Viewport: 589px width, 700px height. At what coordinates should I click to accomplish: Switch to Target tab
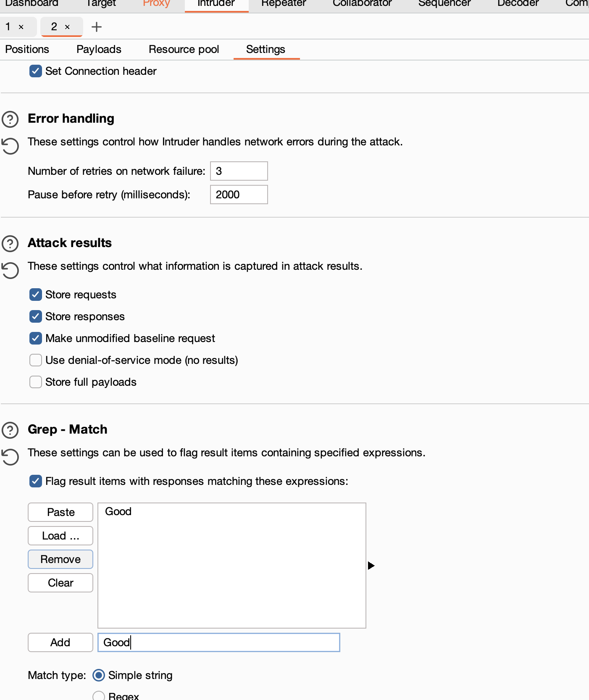pos(101,3)
